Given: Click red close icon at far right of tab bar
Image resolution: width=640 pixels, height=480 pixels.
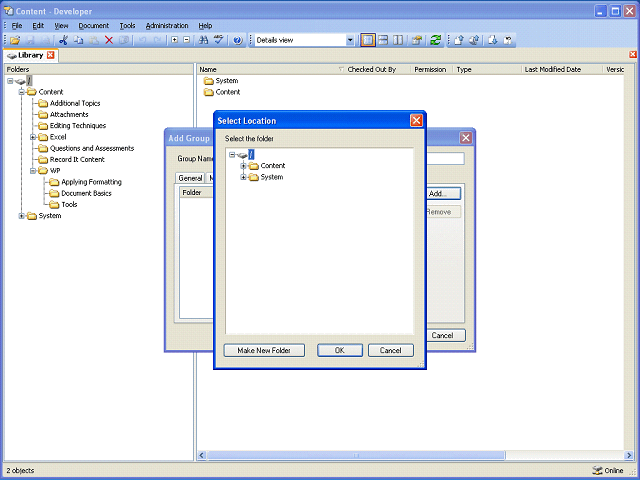Looking at the screenshot, I should (x=633, y=54).
